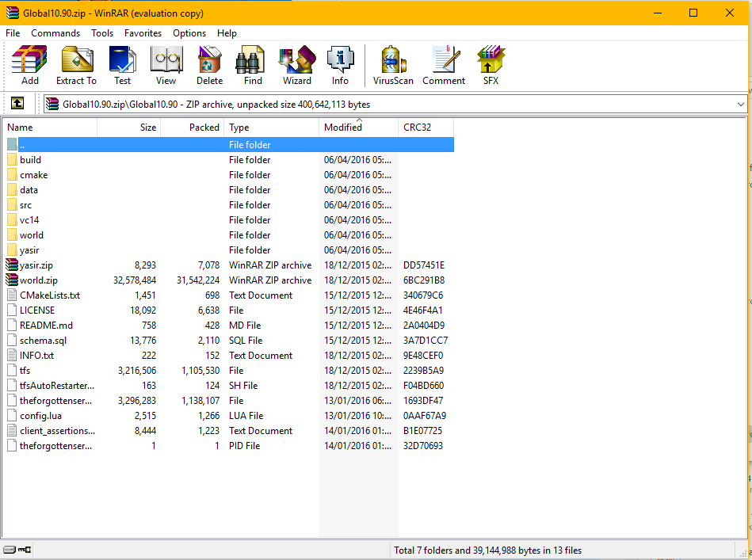Sort by Packed column header
This screenshot has height=560, width=752.
pyautogui.click(x=193, y=127)
